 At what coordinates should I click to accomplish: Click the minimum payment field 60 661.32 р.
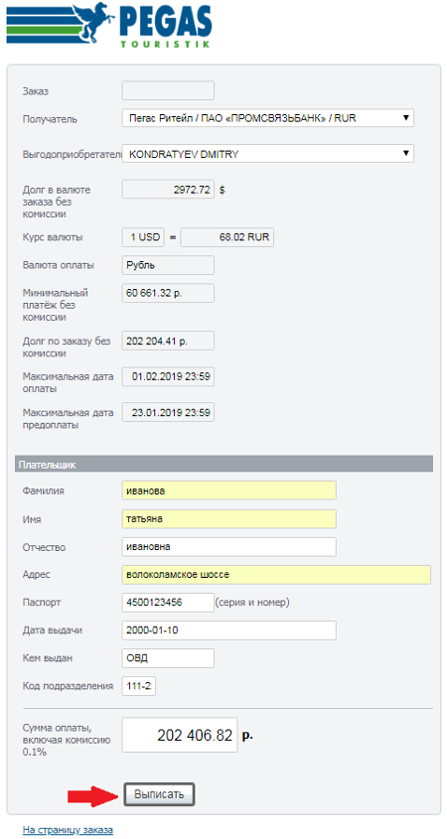168,293
